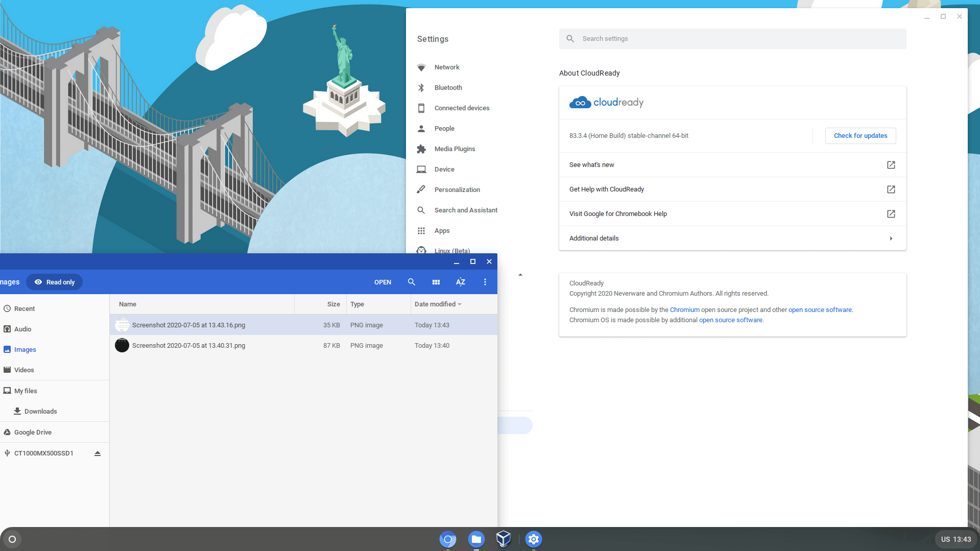Open Personalization settings section
Image resolution: width=980 pixels, height=551 pixels.
457,190
